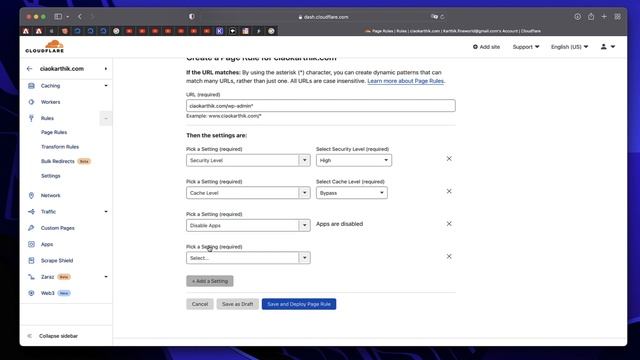640x360 pixels.
Task: Remove the Cache Level setting row
Action: [449, 191]
